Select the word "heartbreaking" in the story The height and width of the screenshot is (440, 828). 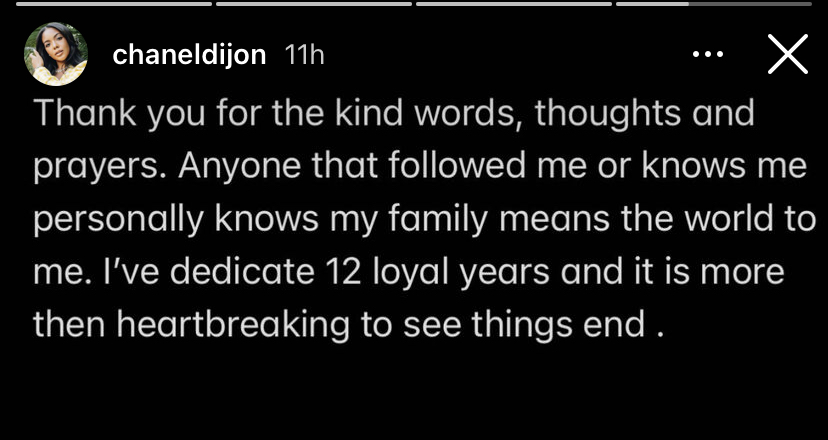[x=232, y=325]
